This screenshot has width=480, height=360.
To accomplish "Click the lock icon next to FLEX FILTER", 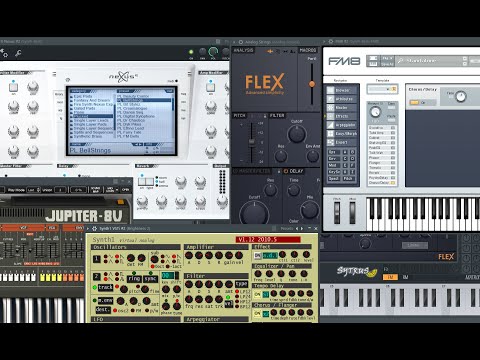I will pyautogui.click(x=265, y=116).
